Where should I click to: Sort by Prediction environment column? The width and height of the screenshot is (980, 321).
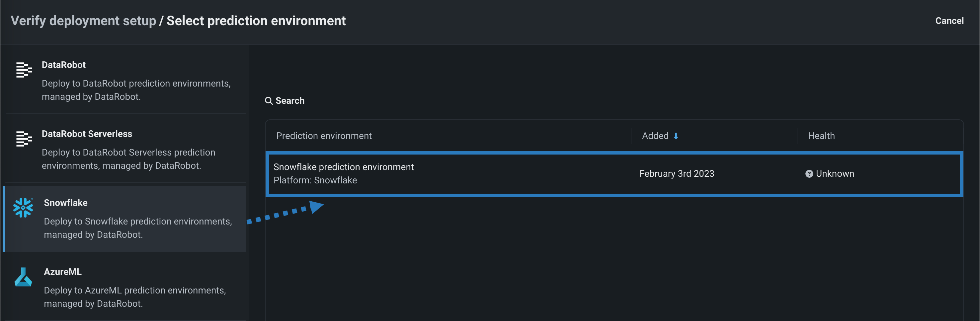[324, 136]
